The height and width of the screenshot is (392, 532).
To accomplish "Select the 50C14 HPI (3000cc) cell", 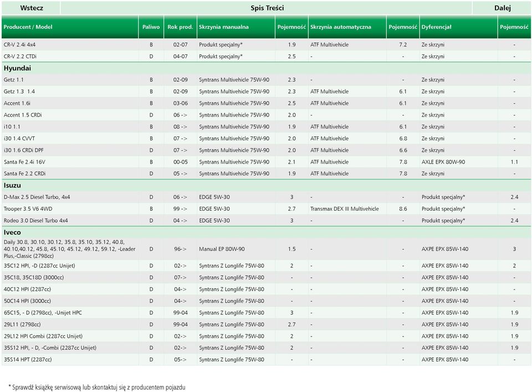I will 70,301.
